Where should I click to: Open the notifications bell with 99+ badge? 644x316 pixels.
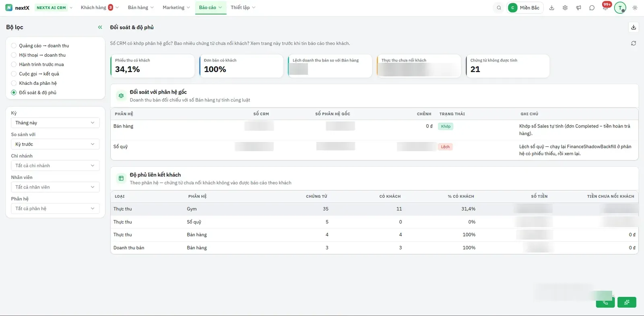605,7
